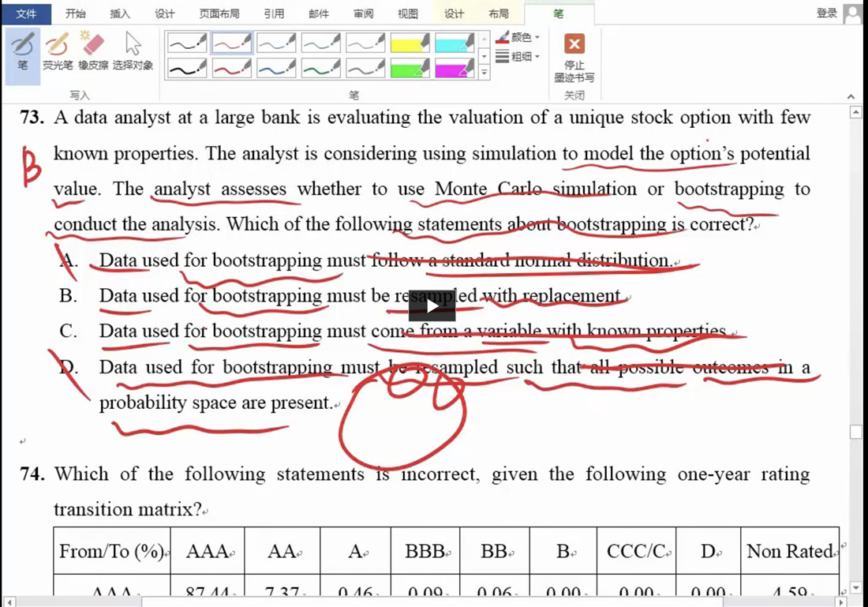Switch to the 视图 view tab
This screenshot has width=868, height=607.
tap(408, 14)
